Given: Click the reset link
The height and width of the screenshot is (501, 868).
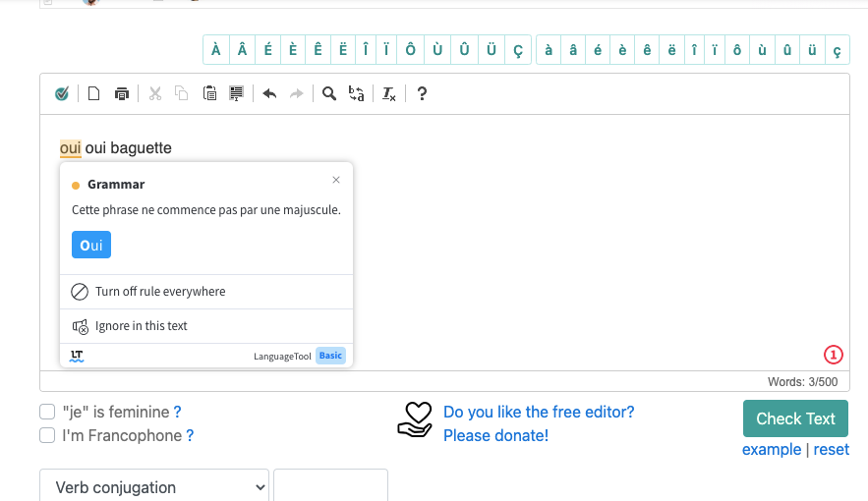Looking at the screenshot, I should (831, 450).
